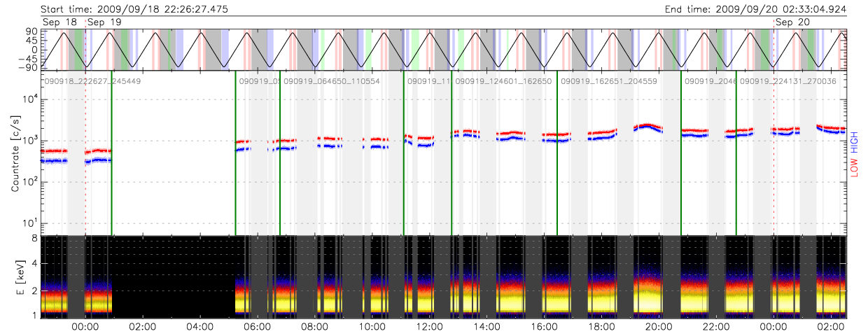
Task: Click the 12:00 time axis tick
Action: coord(428,326)
